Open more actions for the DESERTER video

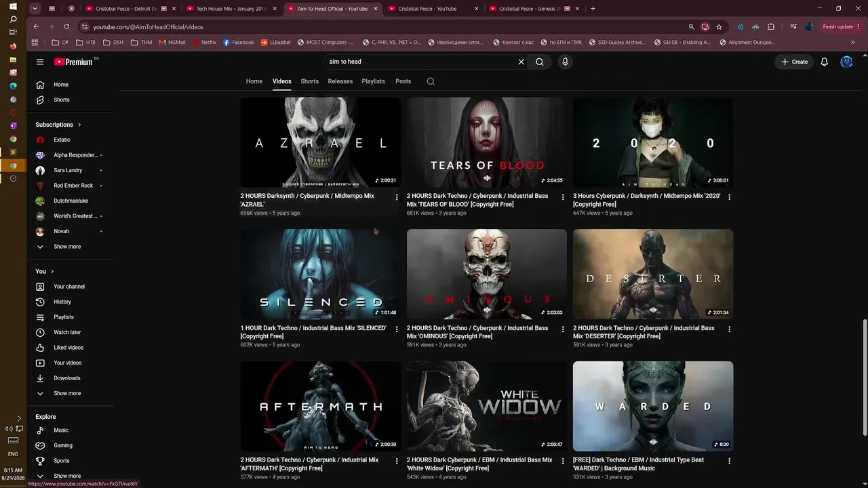[730, 329]
